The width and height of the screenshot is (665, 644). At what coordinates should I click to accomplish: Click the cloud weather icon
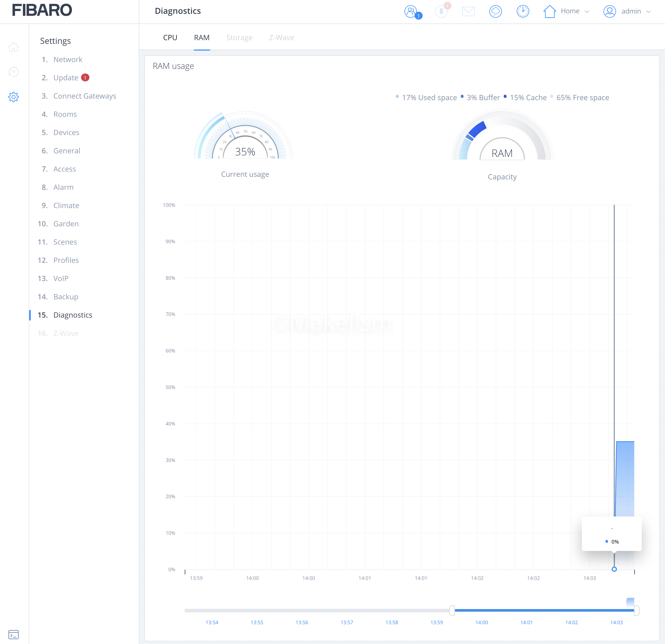495,11
